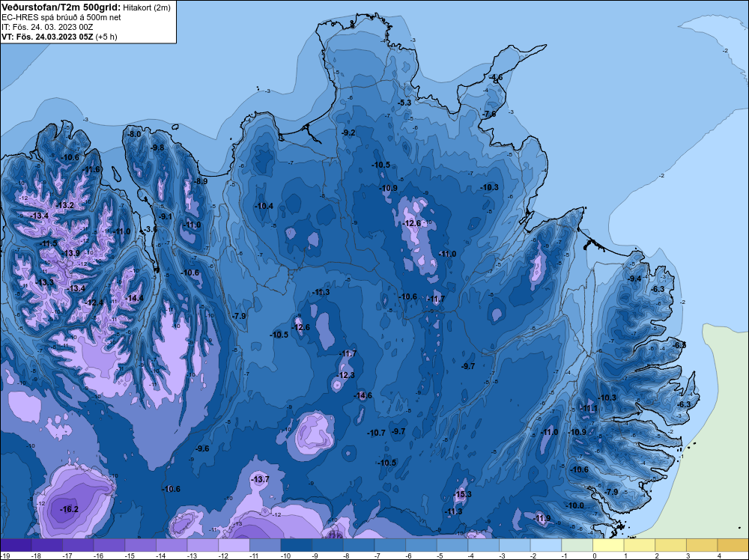Select the -10.7 temperature label
The height and width of the screenshot is (560, 749).
point(376,433)
